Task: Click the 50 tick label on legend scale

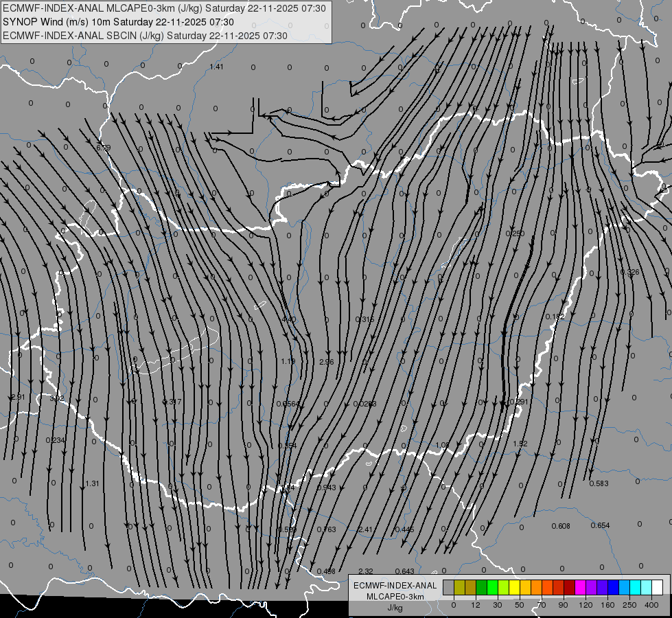Action: click(x=520, y=605)
